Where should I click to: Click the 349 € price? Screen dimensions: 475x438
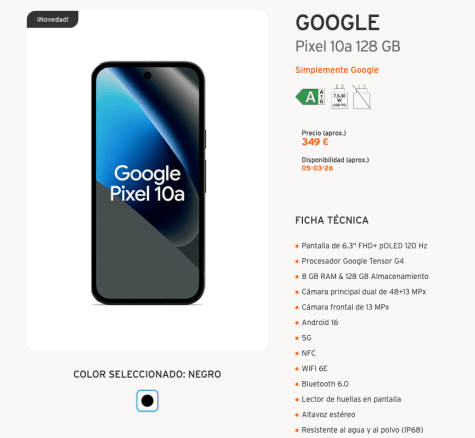tap(315, 142)
